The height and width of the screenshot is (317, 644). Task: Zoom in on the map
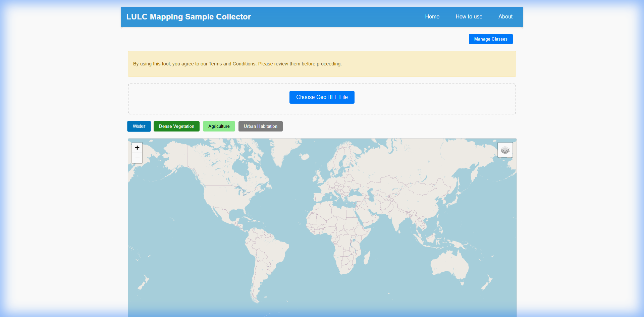tap(137, 148)
